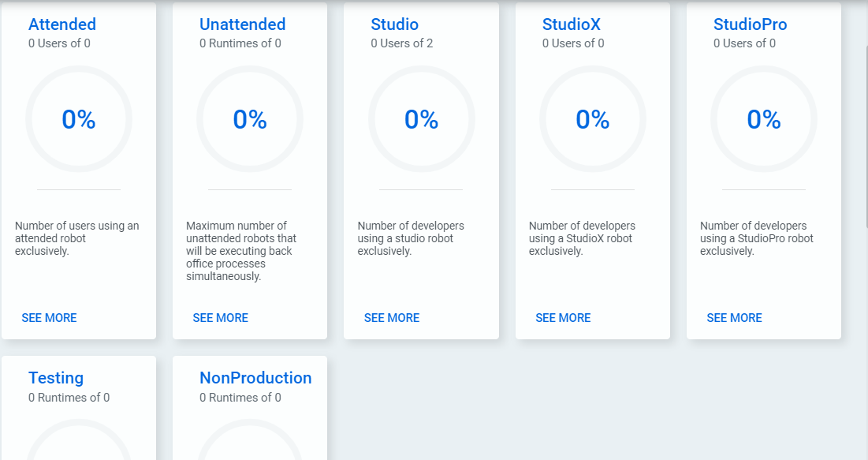Open SEE MORE on the StudioPro card

click(x=735, y=318)
